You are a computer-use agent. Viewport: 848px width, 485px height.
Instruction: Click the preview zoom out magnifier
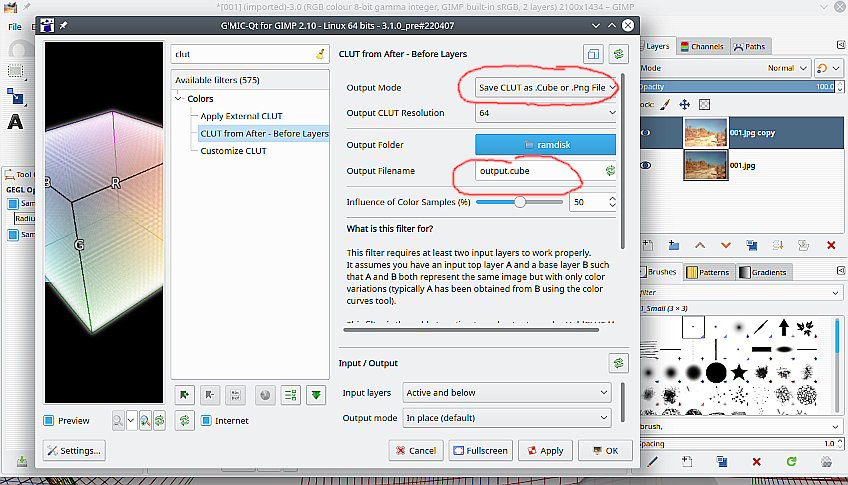[x=118, y=421]
